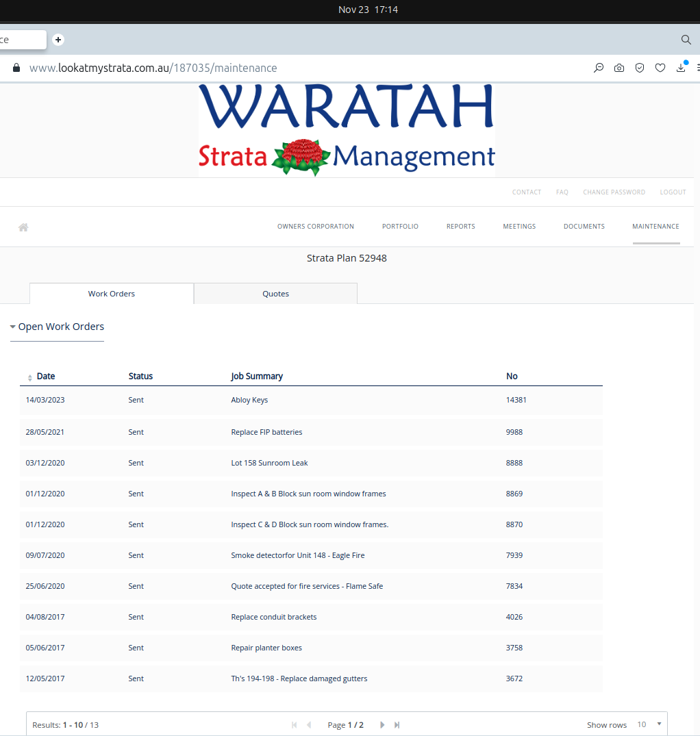Viewport: 700px width, 736px height.
Task: Sort table using the Date sort arrows
Action: (x=30, y=377)
